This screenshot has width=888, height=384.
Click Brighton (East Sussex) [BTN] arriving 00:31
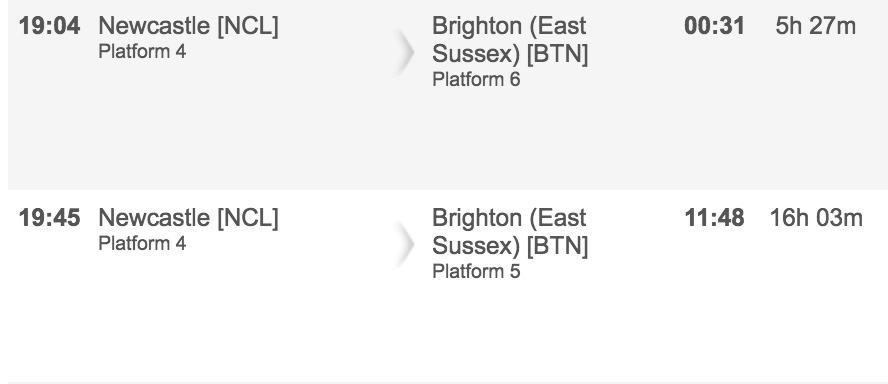click(510, 40)
